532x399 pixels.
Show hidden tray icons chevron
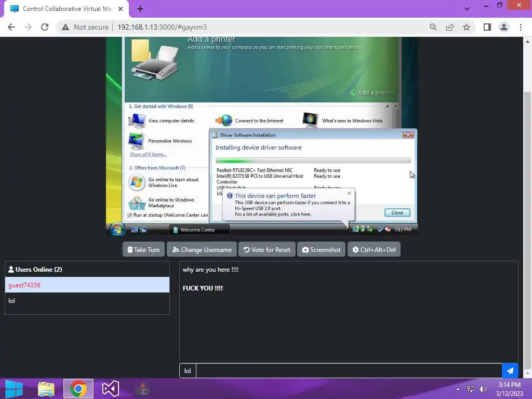click(458, 389)
